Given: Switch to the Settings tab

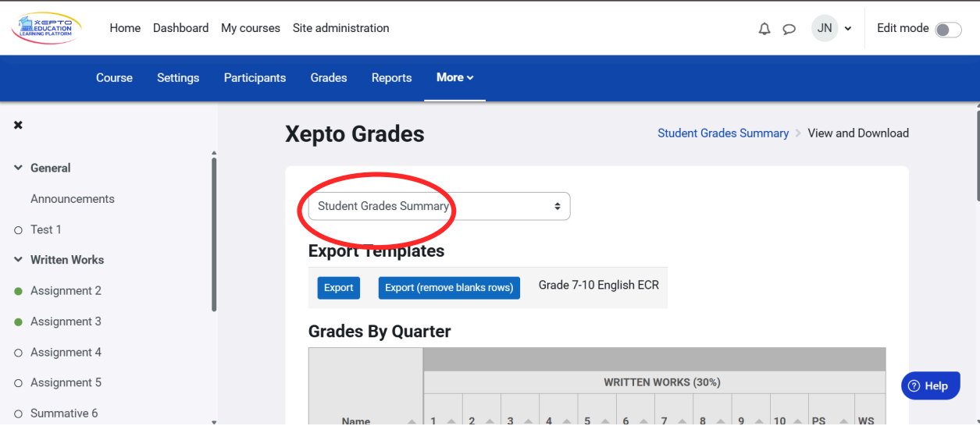Looking at the screenshot, I should [178, 78].
